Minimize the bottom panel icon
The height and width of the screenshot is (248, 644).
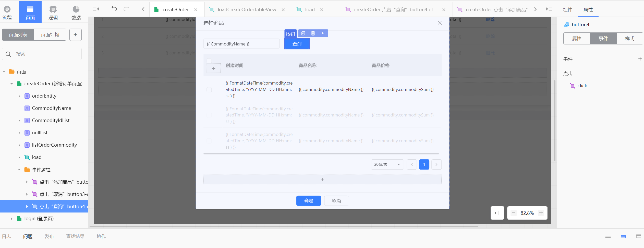point(608,237)
